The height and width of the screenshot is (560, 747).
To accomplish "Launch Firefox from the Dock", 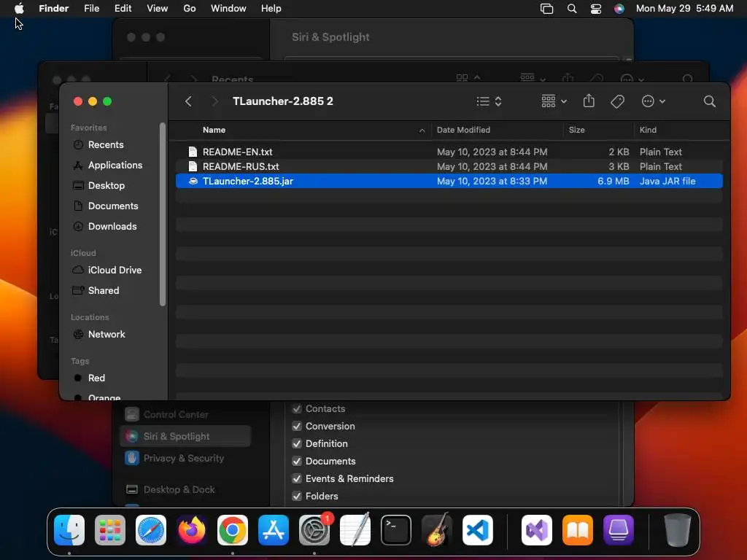I will (x=192, y=530).
